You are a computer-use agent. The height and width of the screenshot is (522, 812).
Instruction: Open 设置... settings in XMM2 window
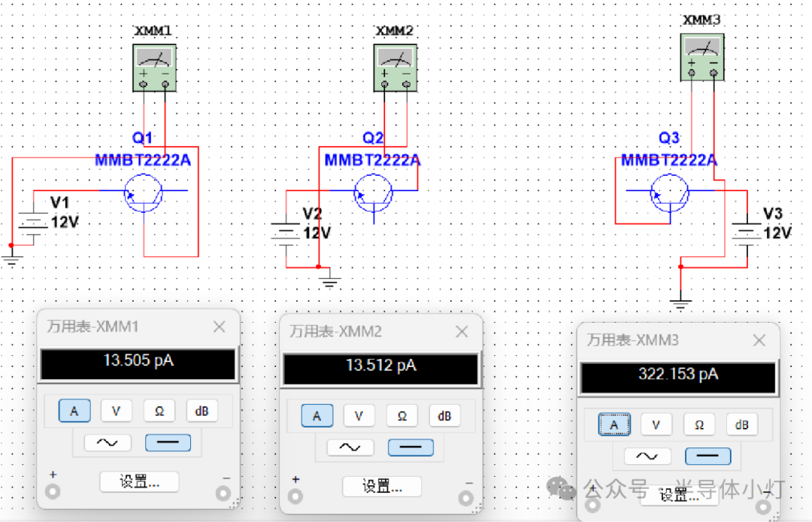(x=382, y=486)
